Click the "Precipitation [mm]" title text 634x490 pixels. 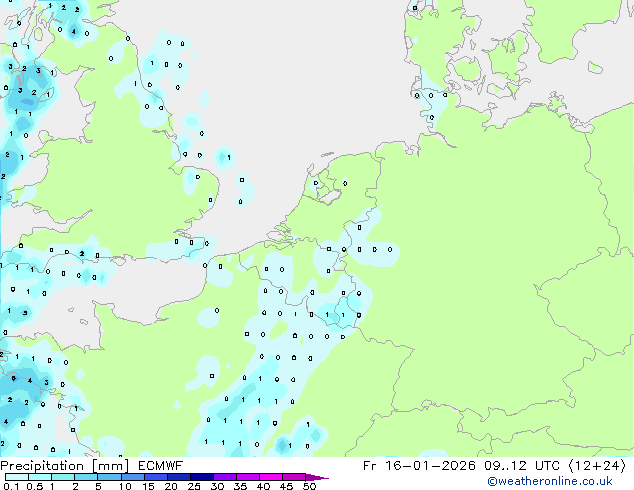pyautogui.click(x=65, y=466)
